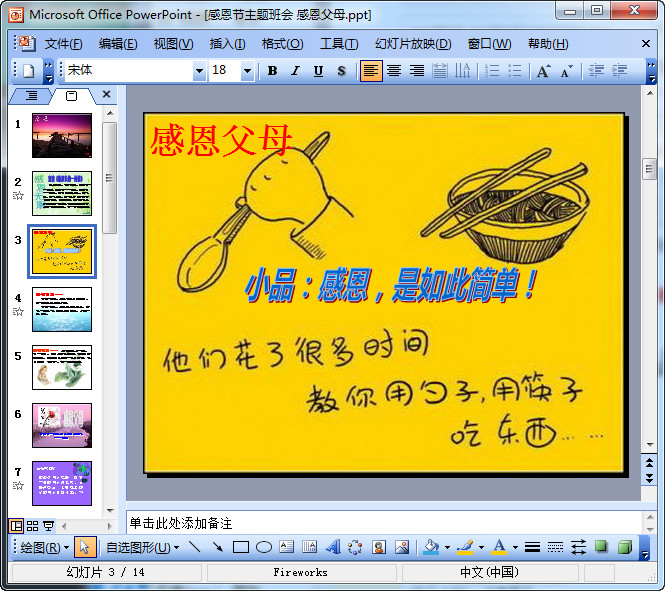The image size is (665, 591).
Task: Toggle Underline formatting
Action: pyautogui.click(x=318, y=71)
